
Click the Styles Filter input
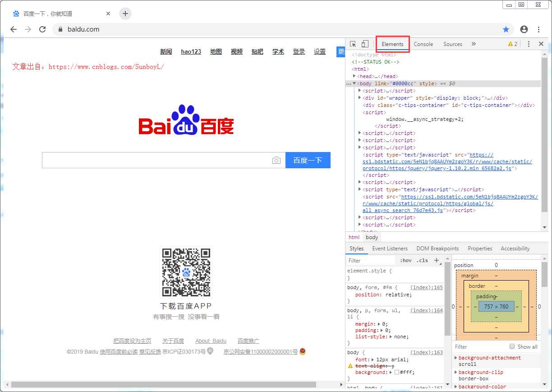click(371, 260)
